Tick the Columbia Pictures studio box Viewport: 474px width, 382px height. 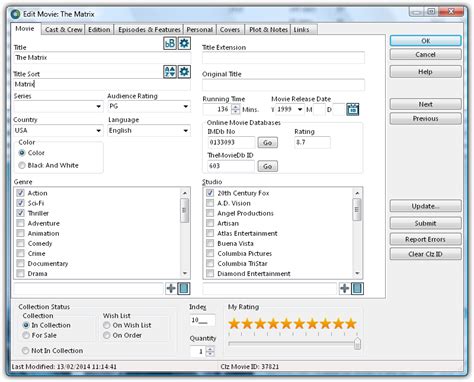pos(210,253)
